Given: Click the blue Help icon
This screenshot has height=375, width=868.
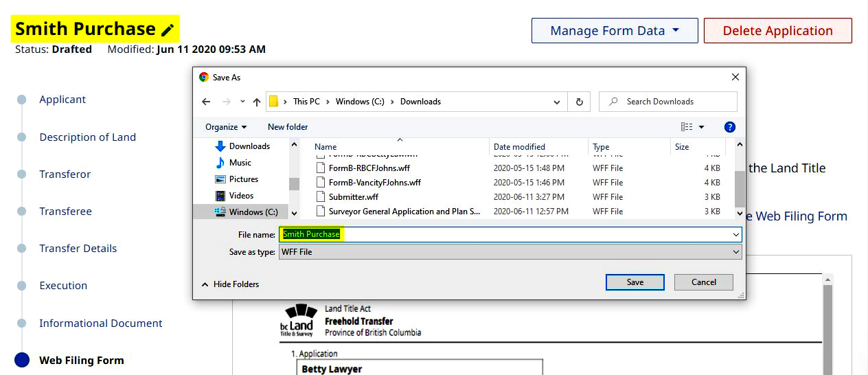Looking at the screenshot, I should click(x=730, y=127).
